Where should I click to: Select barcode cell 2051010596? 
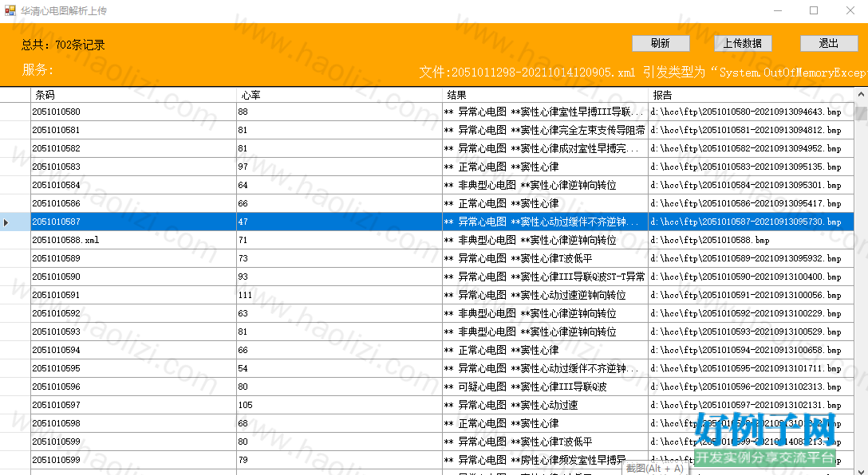(x=133, y=386)
